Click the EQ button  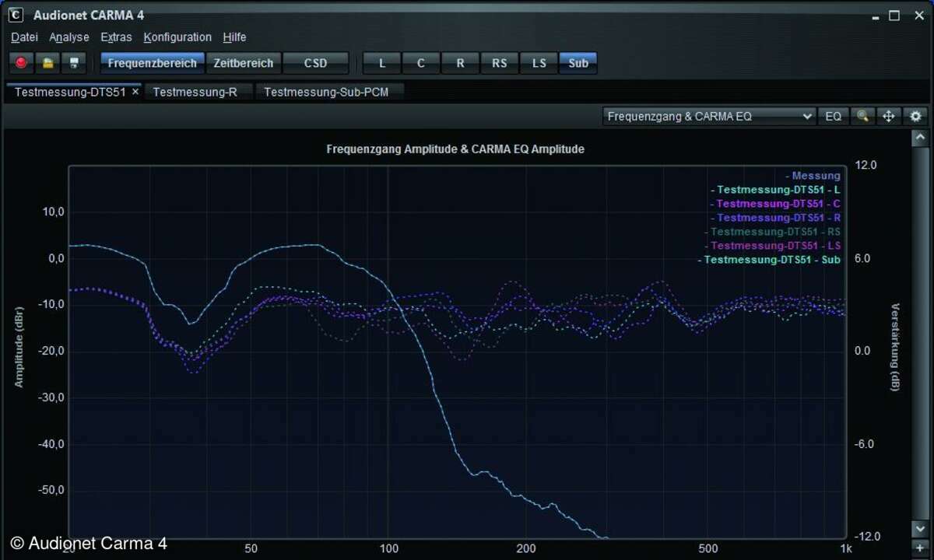[x=834, y=116]
